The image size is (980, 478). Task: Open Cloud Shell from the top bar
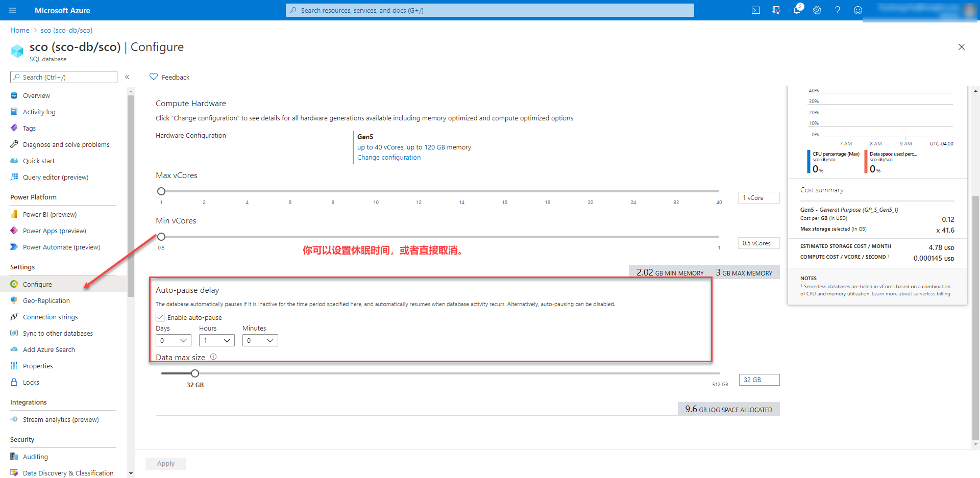click(756, 10)
